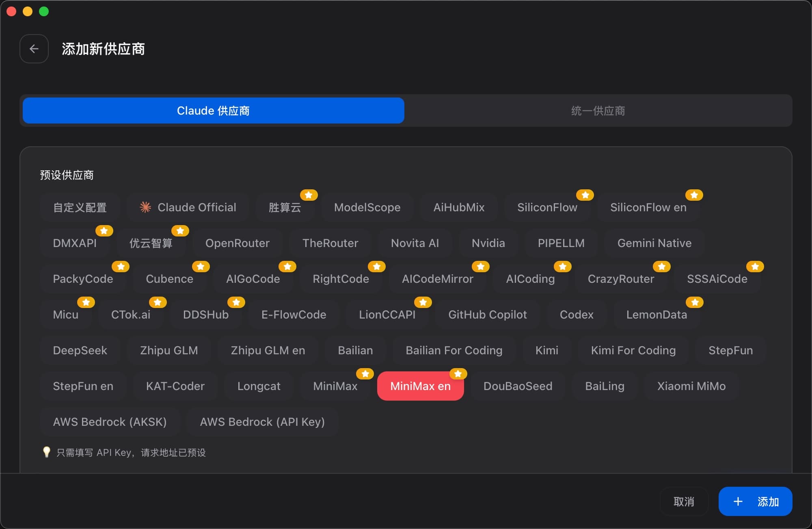The height and width of the screenshot is (529, 812).
Task: Click the red close window button
Action: click(x=11, y=11)
